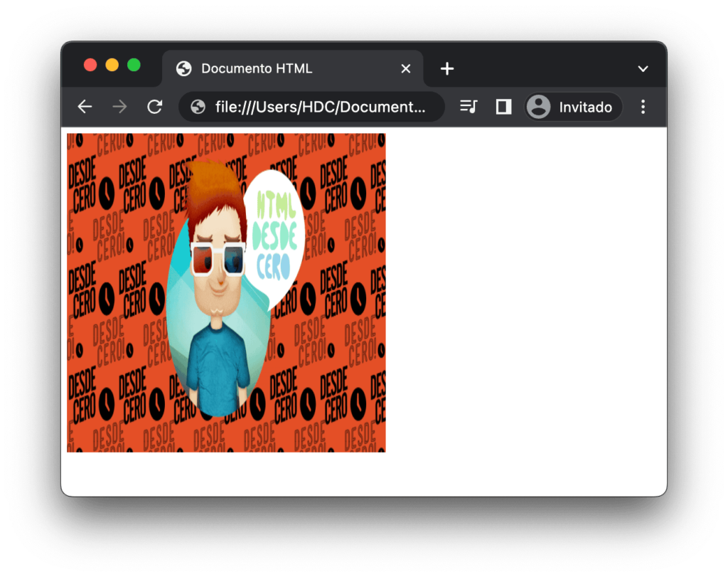Viewport: 728px width, 577px height.
Task: Reload the current page
Action: (154, 107)
